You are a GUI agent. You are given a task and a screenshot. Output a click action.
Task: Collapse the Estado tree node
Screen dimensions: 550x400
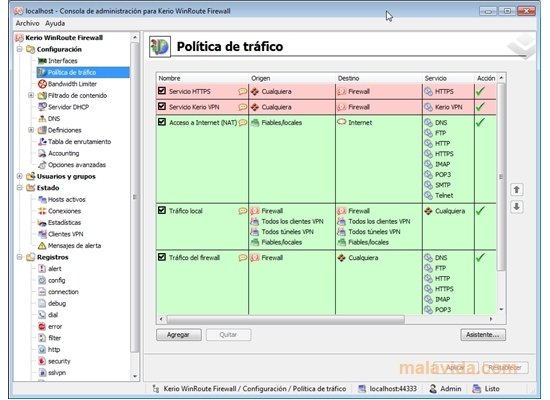click(x=20, y=188)
